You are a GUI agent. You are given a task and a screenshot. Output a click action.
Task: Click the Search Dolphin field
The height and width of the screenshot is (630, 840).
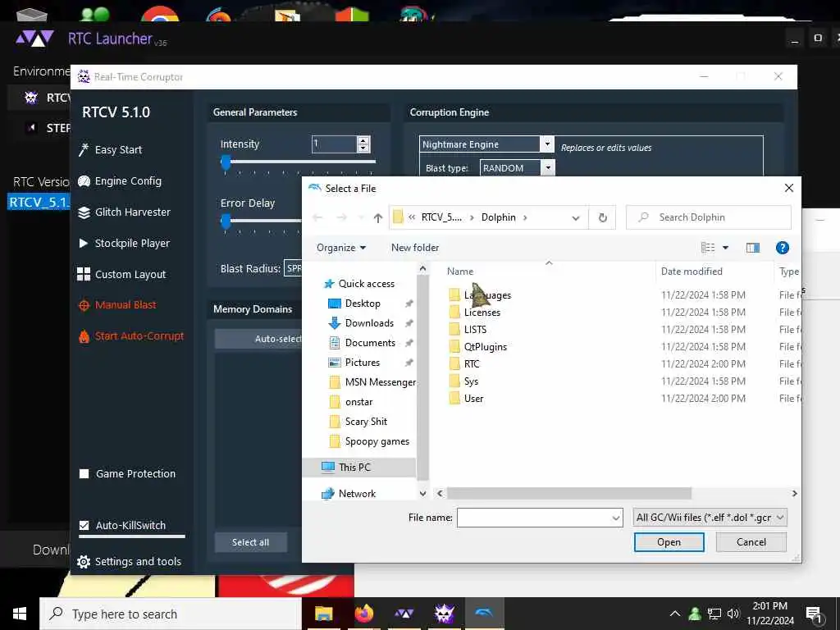click(x=708, y=217)
